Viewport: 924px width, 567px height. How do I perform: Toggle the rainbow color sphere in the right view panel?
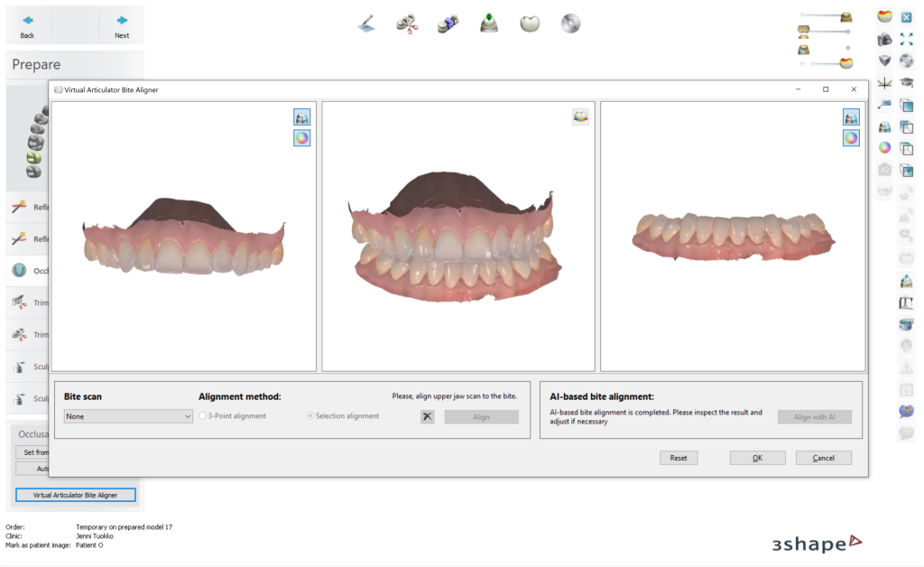(851, 137)
